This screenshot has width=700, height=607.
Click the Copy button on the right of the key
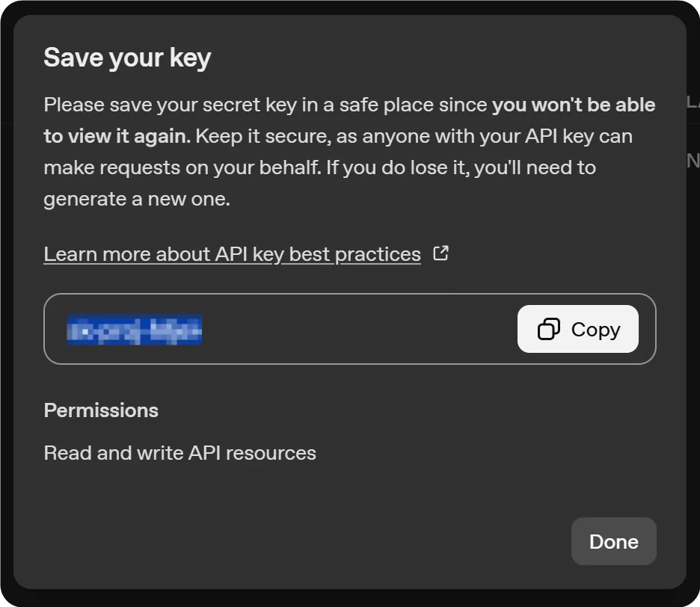(x=577, y=329)
